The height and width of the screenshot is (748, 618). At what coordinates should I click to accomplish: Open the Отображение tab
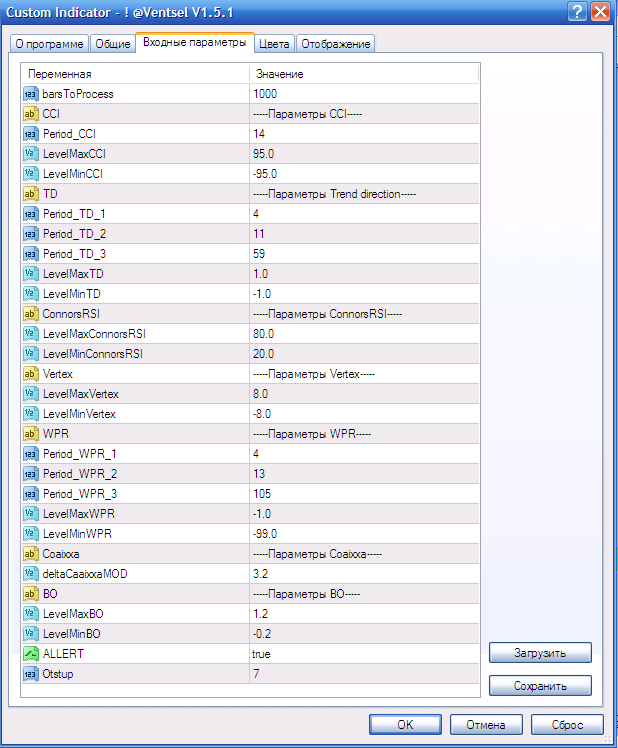tap(336, 44)
